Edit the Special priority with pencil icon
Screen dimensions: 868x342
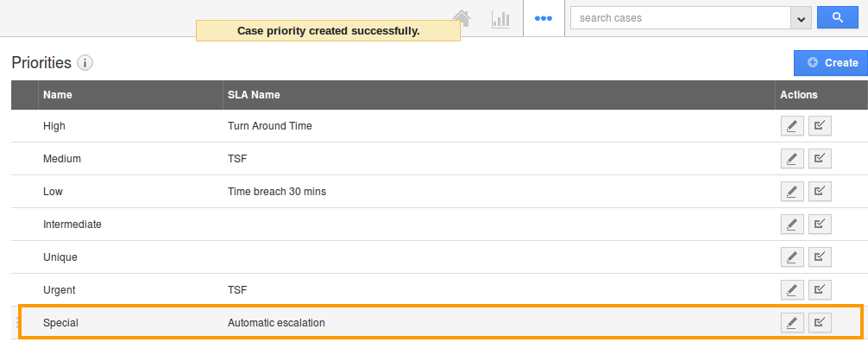[791, 322]
